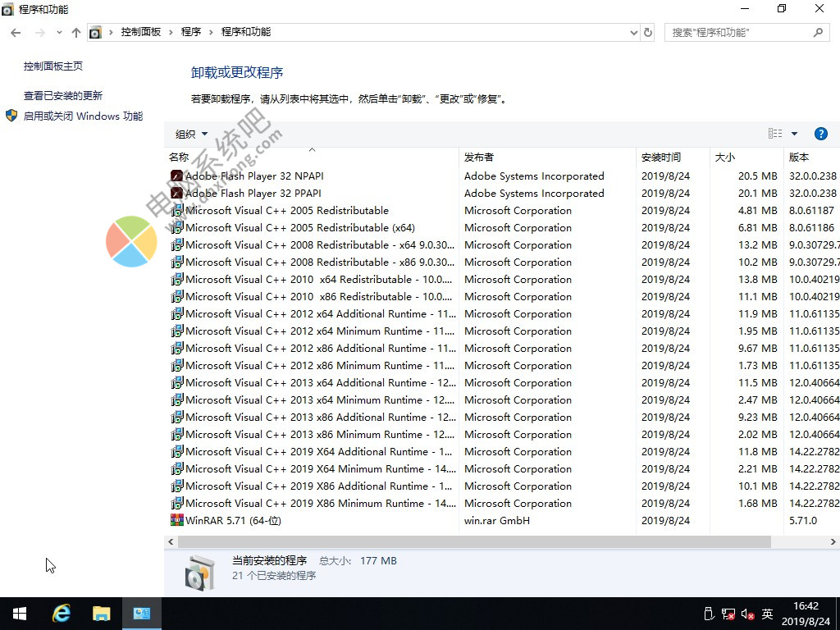Open the help question mark icon
This screenshot has width=840, height=630.
(x=820, y=134)
